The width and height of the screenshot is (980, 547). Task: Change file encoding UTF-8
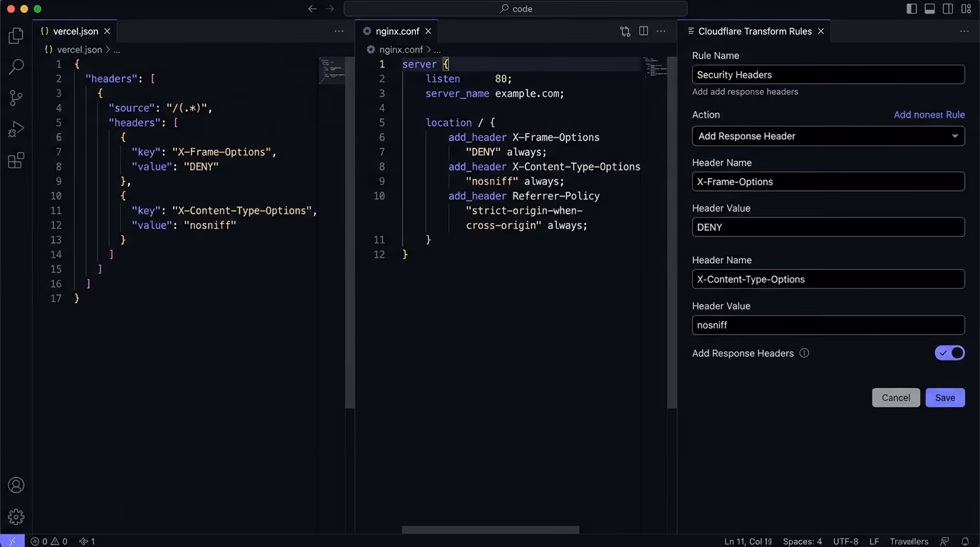pyautogui.click(x=845, y=541)
